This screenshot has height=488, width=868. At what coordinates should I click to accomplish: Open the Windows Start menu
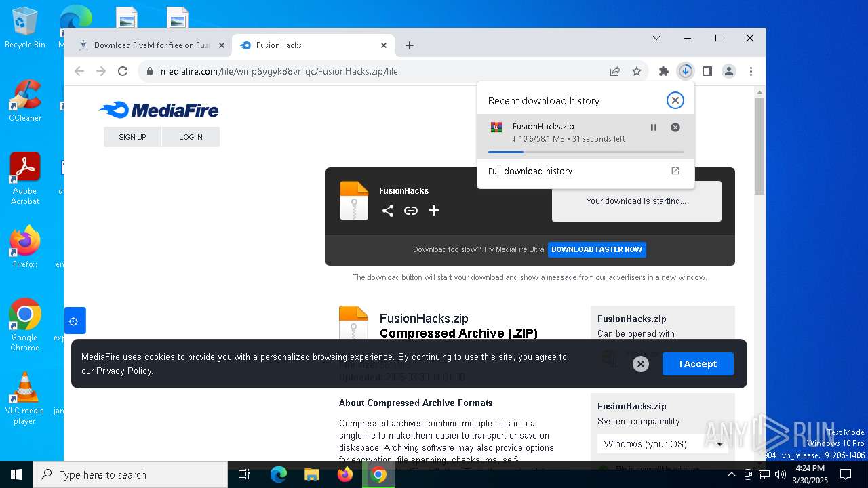click(16, 474)
